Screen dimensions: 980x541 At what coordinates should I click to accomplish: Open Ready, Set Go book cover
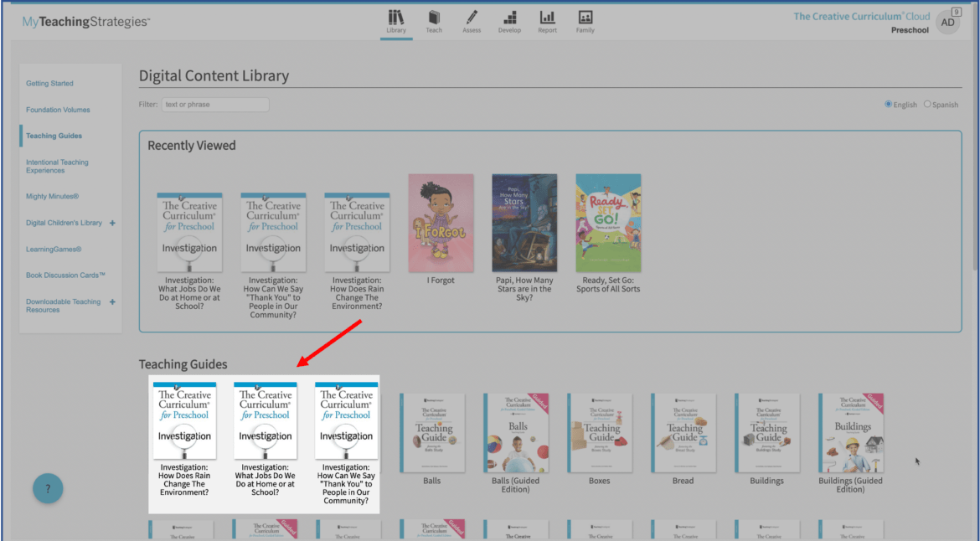pos(608,223)
